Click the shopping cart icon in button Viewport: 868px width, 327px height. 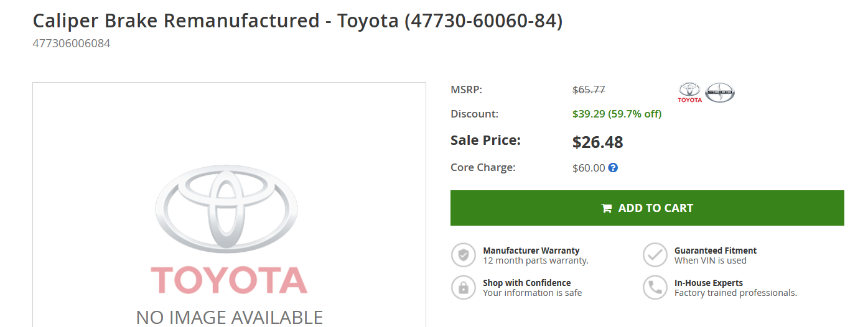coord(607,208)
